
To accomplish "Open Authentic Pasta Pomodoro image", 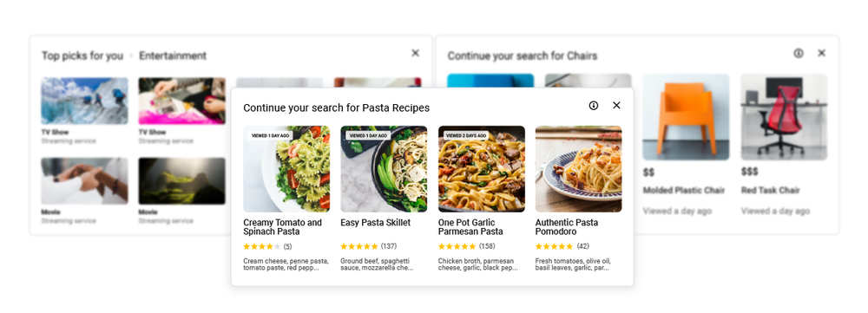I will point(578,169).
